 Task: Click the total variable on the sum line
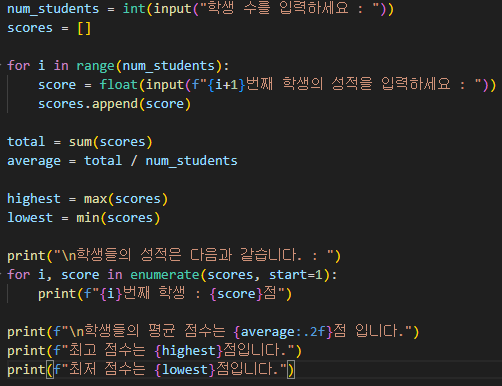point(26,142)
